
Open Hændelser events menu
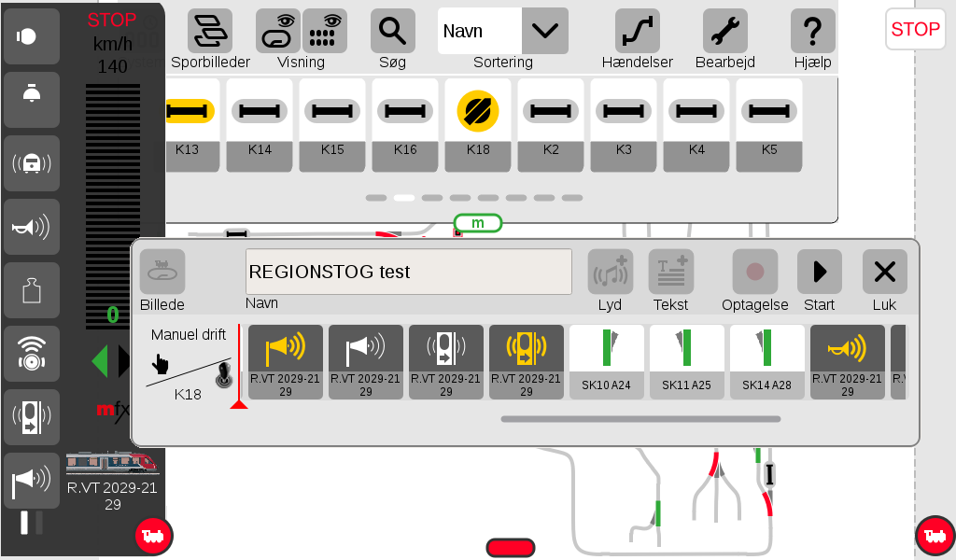(x=637, y=31)
